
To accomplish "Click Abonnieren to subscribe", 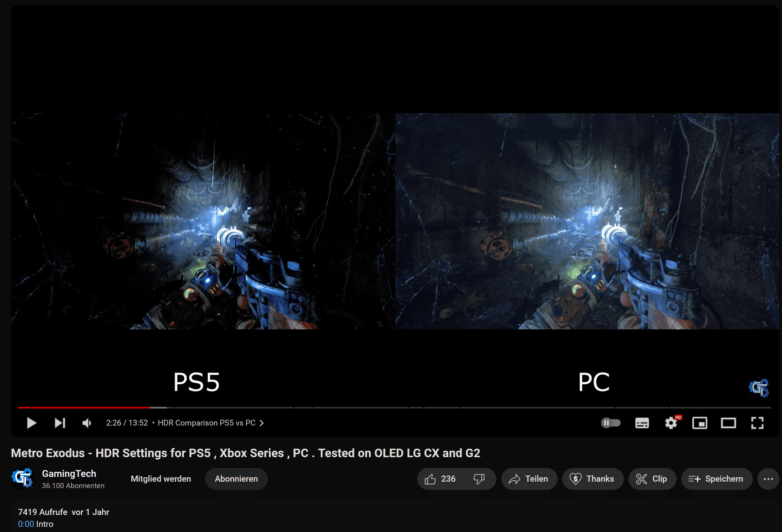I will pyautogui.click(x=236, y=479).
